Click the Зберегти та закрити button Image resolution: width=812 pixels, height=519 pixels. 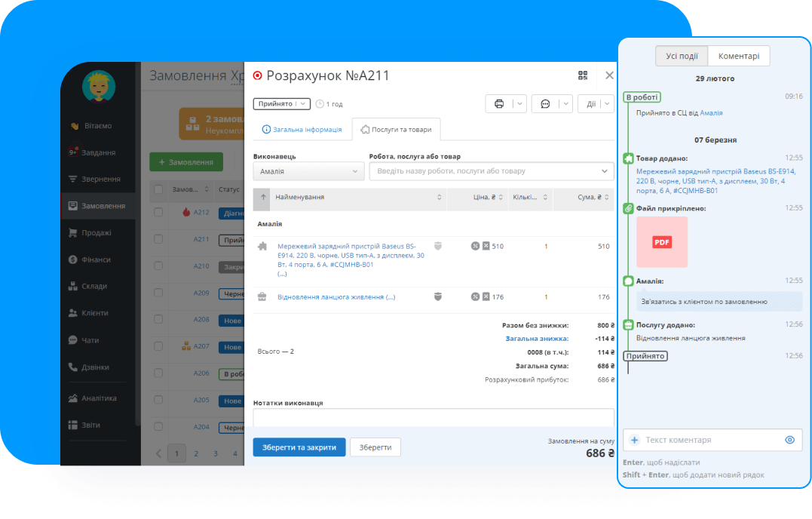[x=299, y=447]
